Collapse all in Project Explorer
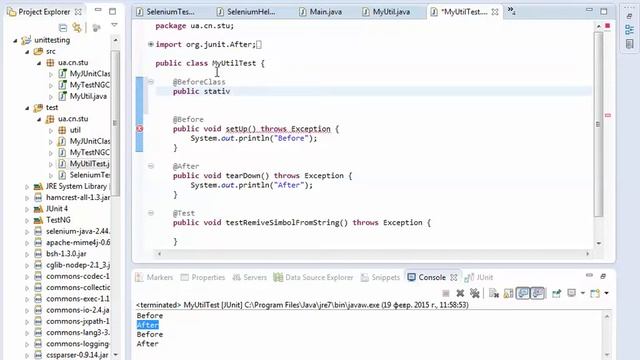The height and width of the screenshot is (360, 640). (63, 27)
